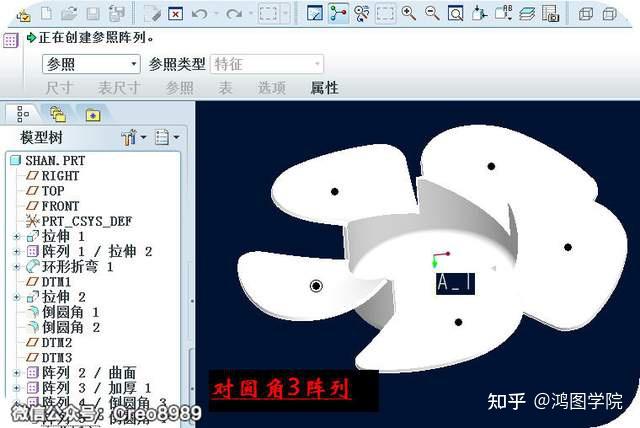Open the model tree Show list menu
The height and width of the screenshot is (428, 640).
[167, 137]
